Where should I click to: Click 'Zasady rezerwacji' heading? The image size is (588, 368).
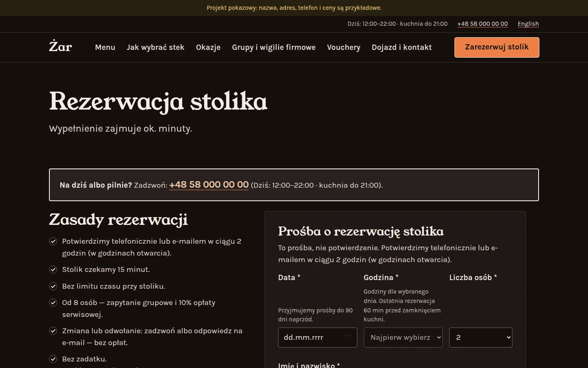click(x=118, y=220)
